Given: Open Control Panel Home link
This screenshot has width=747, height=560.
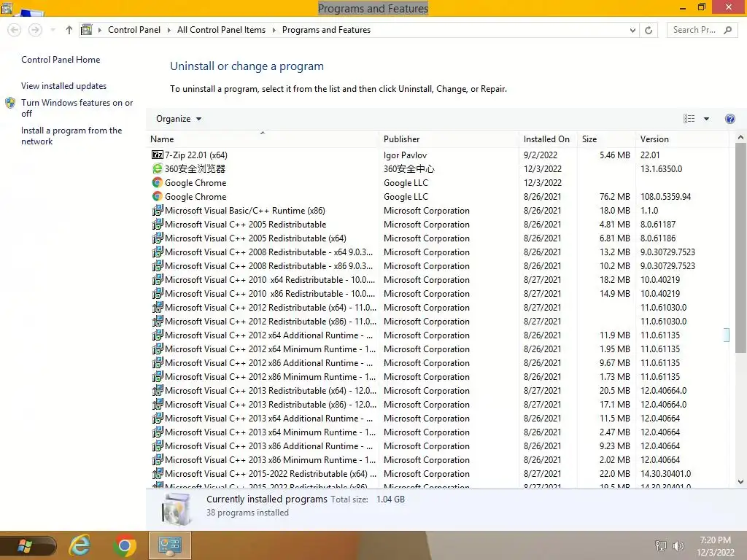Looking at the screenshot, I should [61, 60].
